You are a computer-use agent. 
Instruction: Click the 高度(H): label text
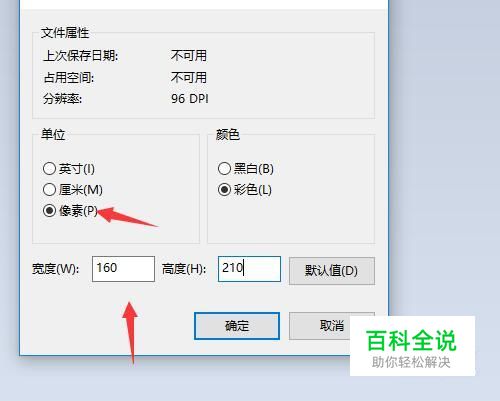[x=184, y=269]
